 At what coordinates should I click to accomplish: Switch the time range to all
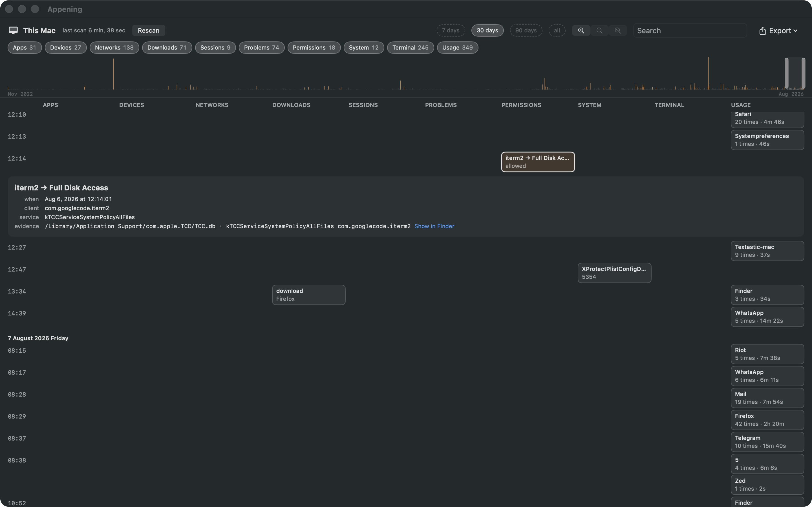point(557,30)
